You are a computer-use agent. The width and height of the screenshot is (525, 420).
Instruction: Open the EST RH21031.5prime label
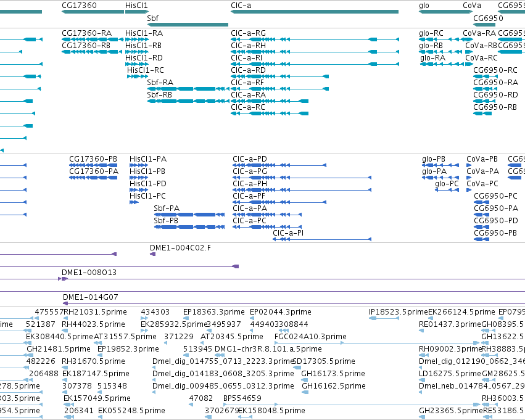pos(95,312)
